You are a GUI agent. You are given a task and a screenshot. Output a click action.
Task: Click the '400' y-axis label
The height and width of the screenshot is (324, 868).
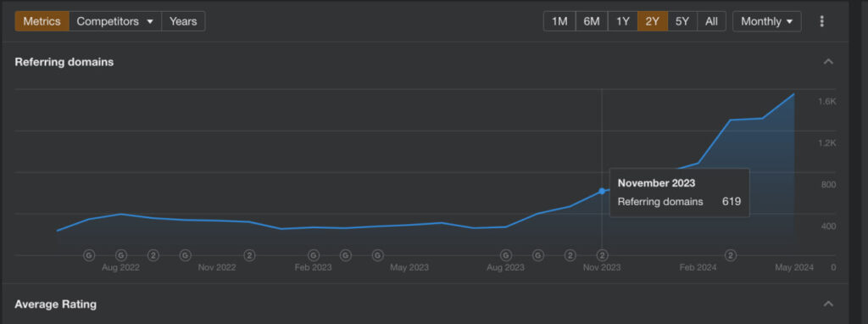point(829,226)
